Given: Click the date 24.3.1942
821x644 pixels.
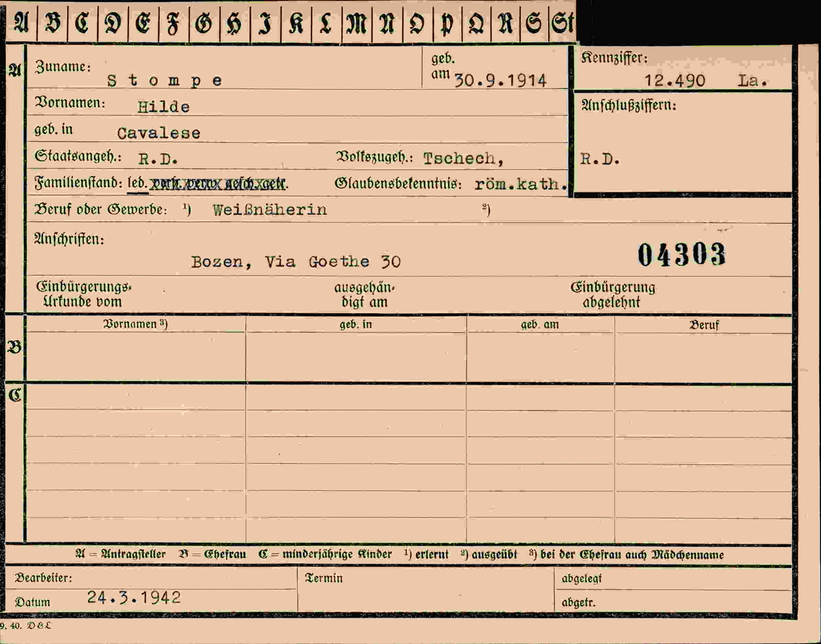Looking at the screenshot, I should [x=134, y=597].
